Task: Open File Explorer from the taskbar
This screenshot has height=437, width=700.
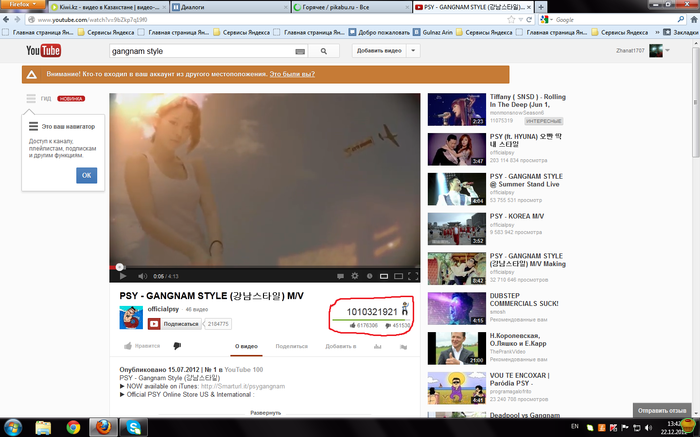Action: pos(43,428)
